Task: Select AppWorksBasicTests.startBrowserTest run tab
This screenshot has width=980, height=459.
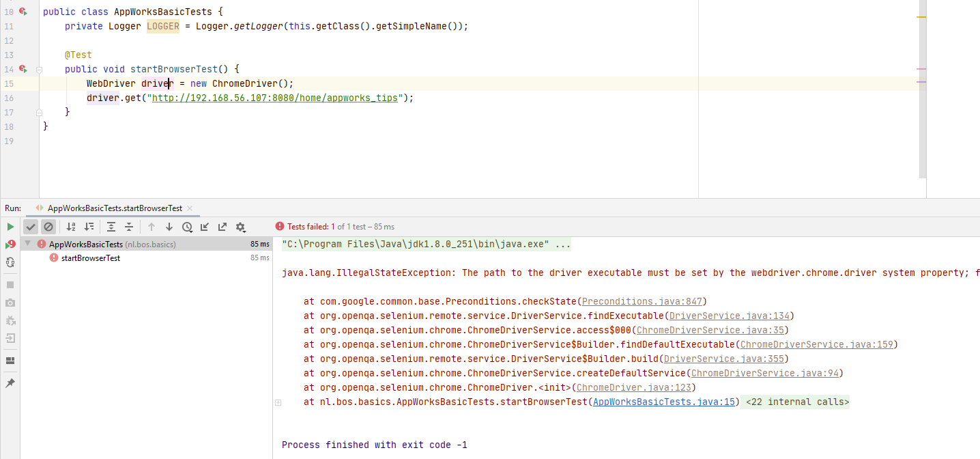Action: click(114, 208)
